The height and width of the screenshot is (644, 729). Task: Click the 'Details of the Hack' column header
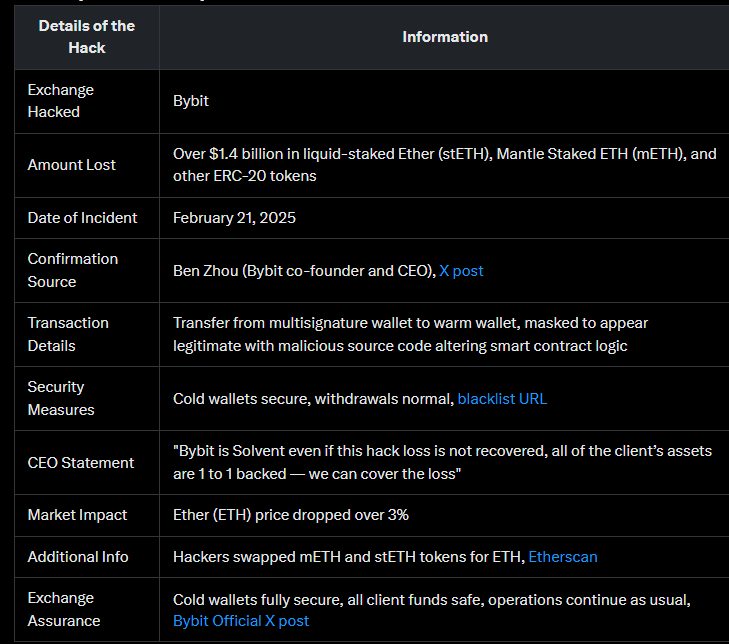coord(87,37)
